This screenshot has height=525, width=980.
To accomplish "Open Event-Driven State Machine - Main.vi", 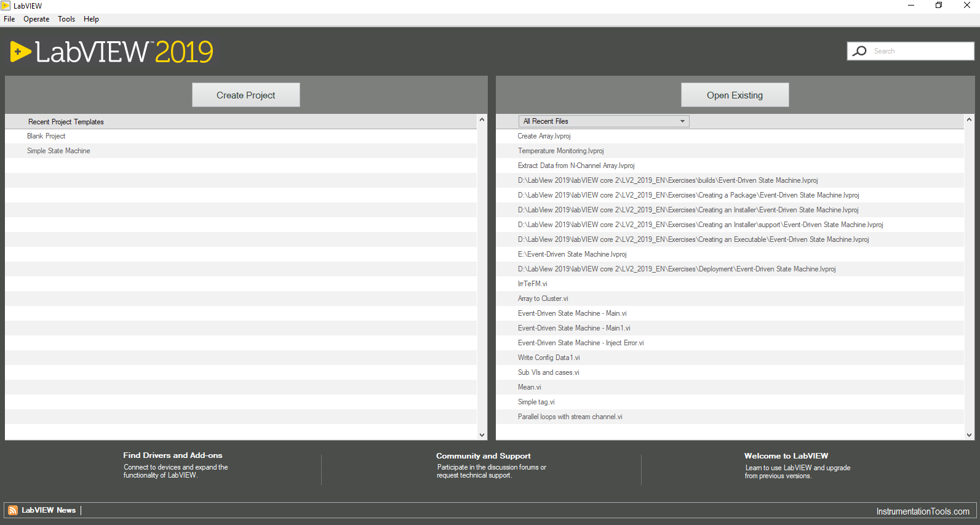I will tap(572, 313).
